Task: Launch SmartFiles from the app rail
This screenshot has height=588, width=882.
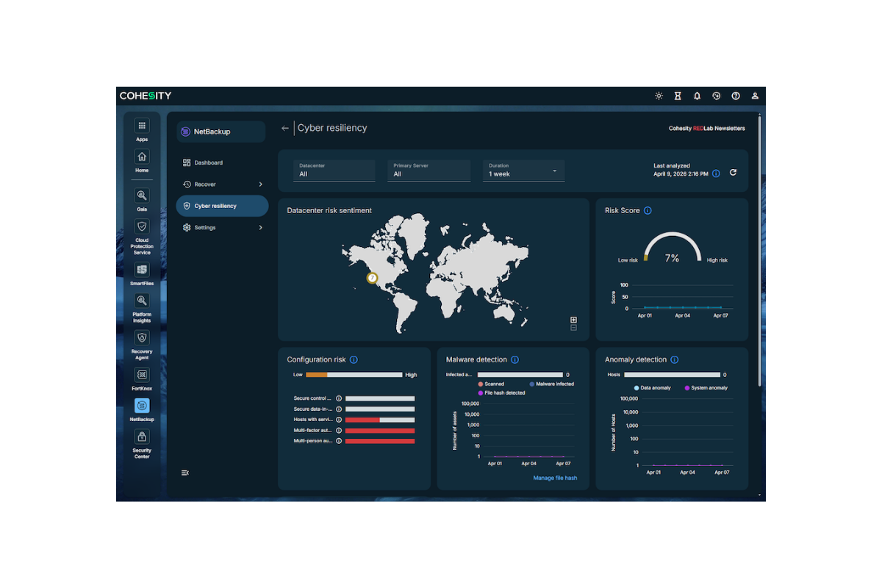Action: click(x=142, y=270)
